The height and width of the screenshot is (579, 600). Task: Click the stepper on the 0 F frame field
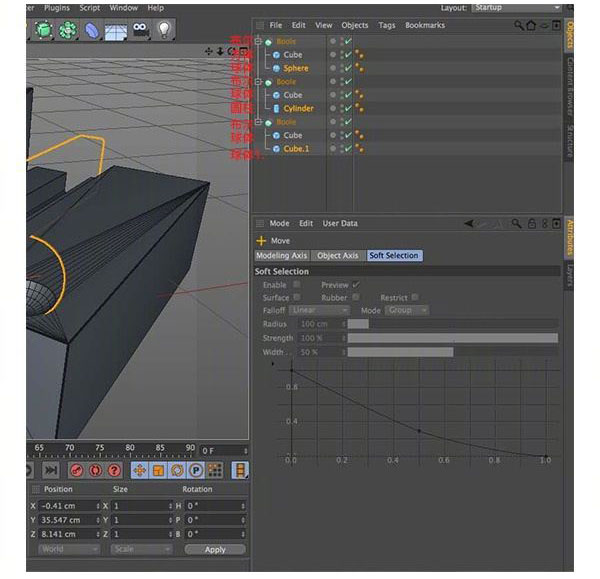pos(245,451)
